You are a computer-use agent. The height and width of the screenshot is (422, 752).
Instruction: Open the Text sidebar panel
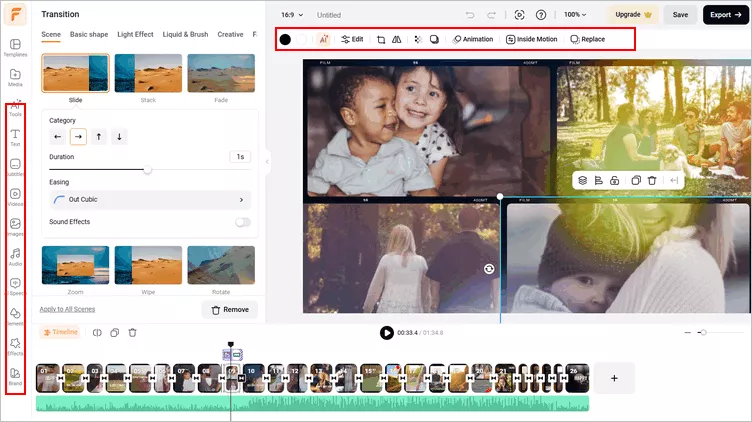click(x=15, y=138)
